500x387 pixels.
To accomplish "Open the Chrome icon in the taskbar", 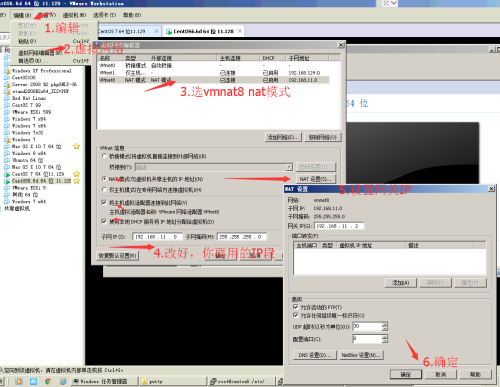I will click(x=48, y=381).
